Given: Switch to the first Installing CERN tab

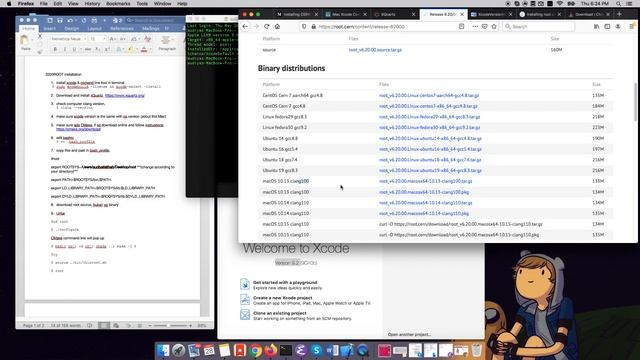Looking at the screenshot, I should pos(297,14).
